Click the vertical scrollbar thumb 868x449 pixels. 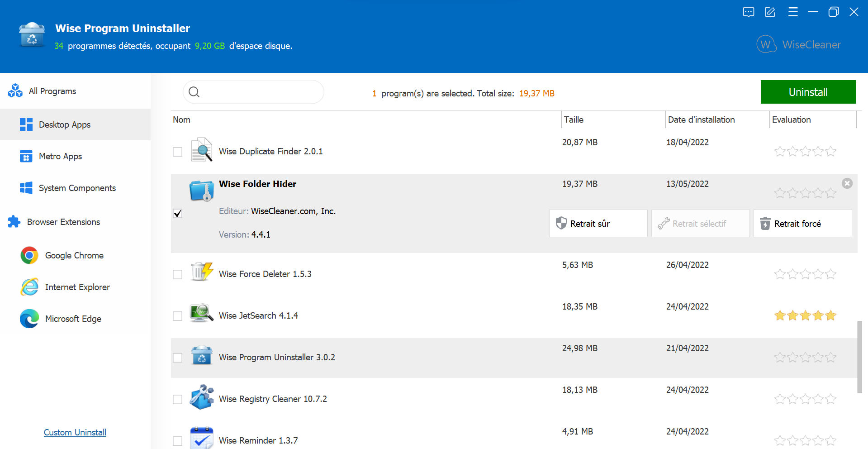click(859, 357)
